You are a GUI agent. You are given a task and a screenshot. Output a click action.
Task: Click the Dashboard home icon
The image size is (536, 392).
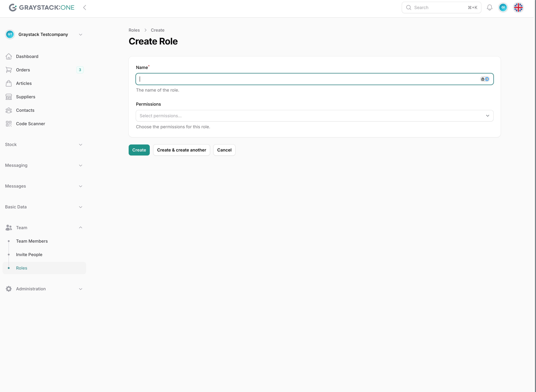[9, 56]
